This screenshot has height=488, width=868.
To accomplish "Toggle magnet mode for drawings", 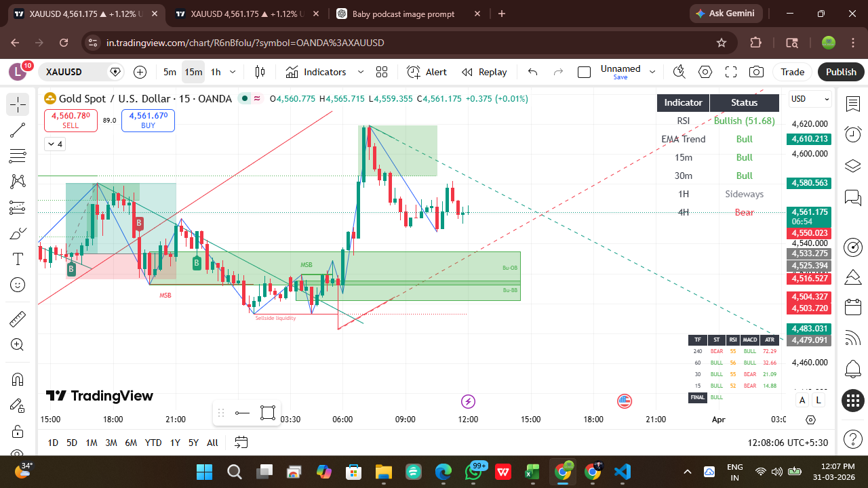I will [x=18, y=379].
